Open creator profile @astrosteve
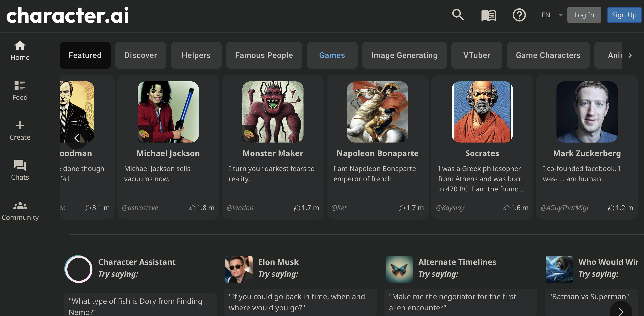Viewport: 644px width, 316px height. coord(140,208)
